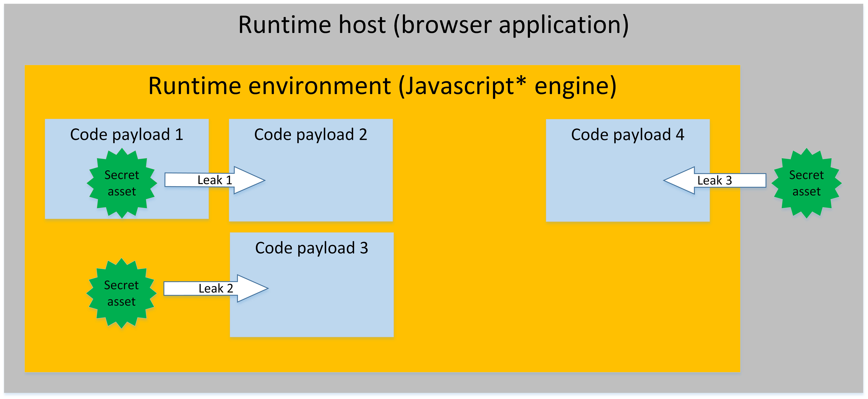Select the Code payload 4 box empty area
The image size is (868, 399).
(x=600, y=189)
